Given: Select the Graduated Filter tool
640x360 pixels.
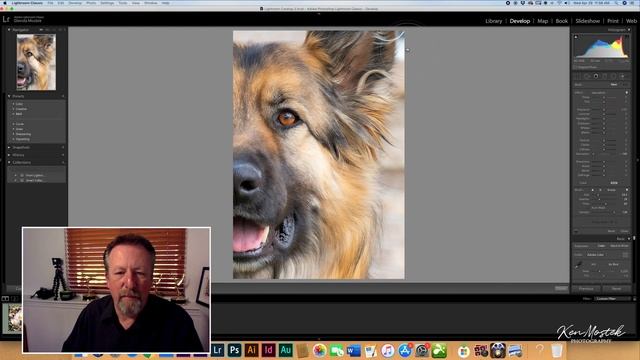Looking at the screenshot, I should tap(604, 76).
